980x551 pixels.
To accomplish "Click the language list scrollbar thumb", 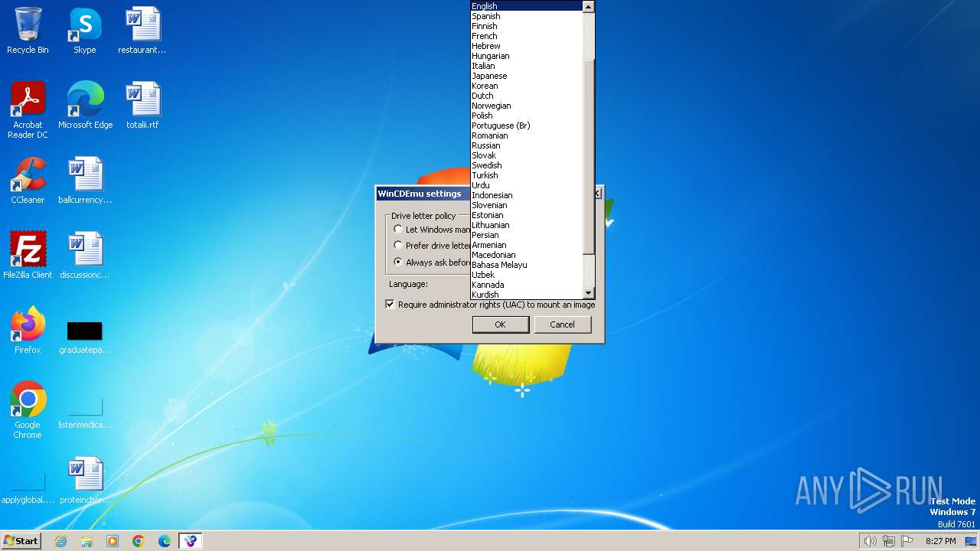I will pos(588,157).
